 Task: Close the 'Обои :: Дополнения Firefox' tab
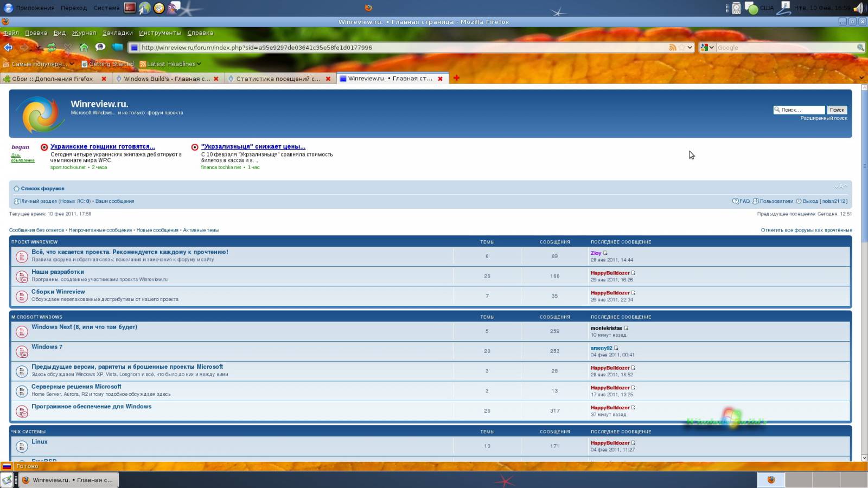pos(104,79)
